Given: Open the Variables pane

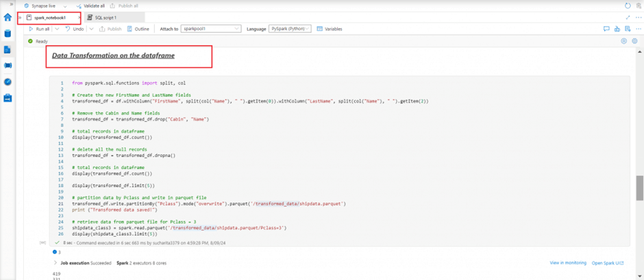Looking at the screenshot, I should 330,29.
